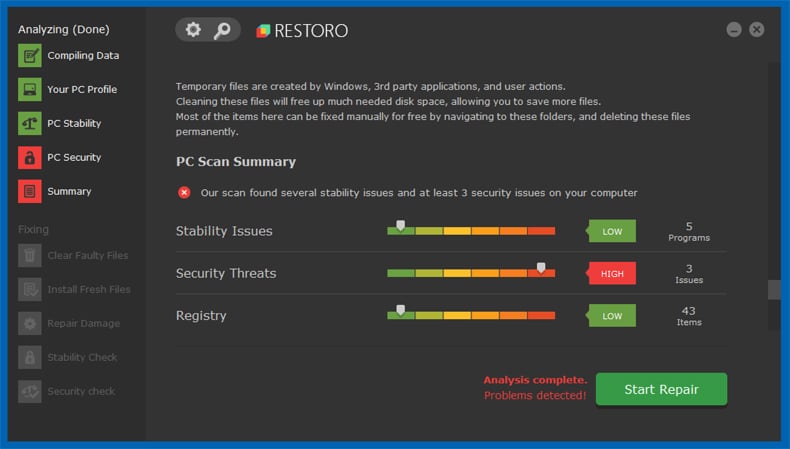Click the Install Fresh Files icon
The height and width of the screenshot is (449, 790).
coord(30,289)
